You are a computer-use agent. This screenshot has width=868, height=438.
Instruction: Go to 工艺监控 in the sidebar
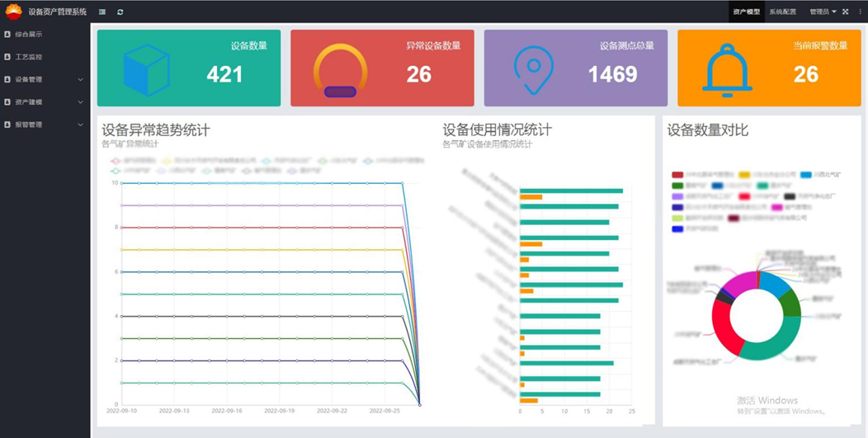click(x=29, y=57)
